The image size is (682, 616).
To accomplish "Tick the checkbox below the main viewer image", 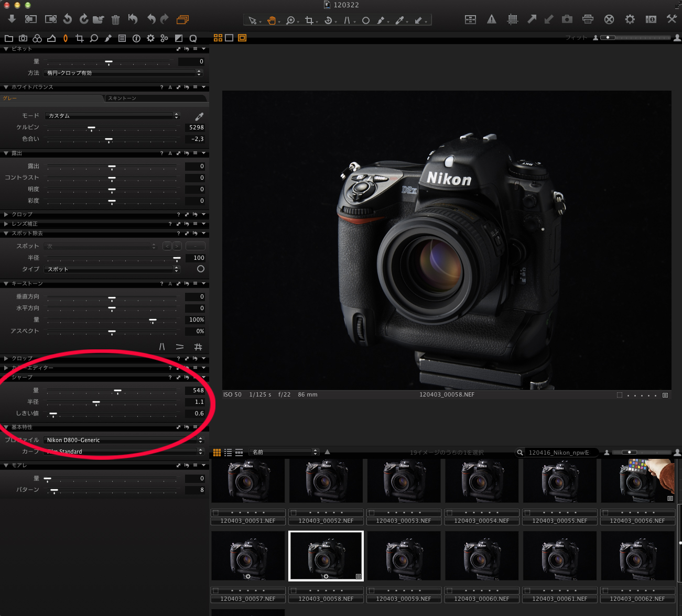I will [x=620, y=395].
